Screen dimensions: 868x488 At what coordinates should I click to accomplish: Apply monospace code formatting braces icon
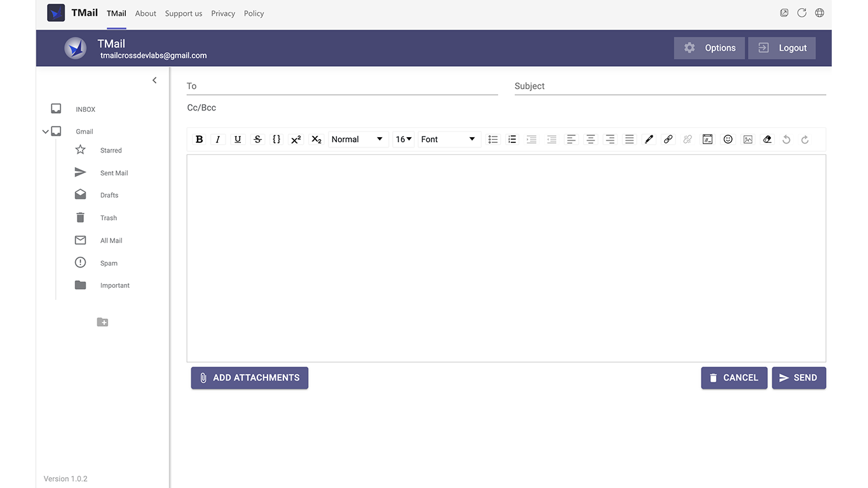pyautogui.click(x=276, y=139)
